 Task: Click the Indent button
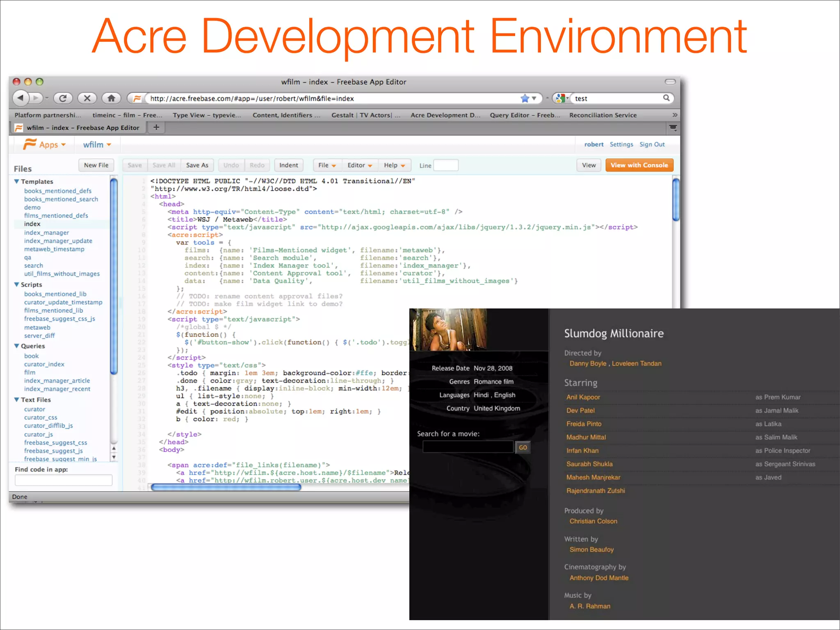pos(289,165)
